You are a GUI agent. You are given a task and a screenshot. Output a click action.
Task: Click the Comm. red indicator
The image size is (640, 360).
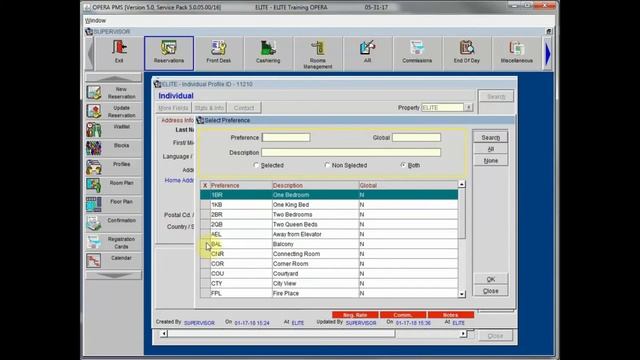403,315
